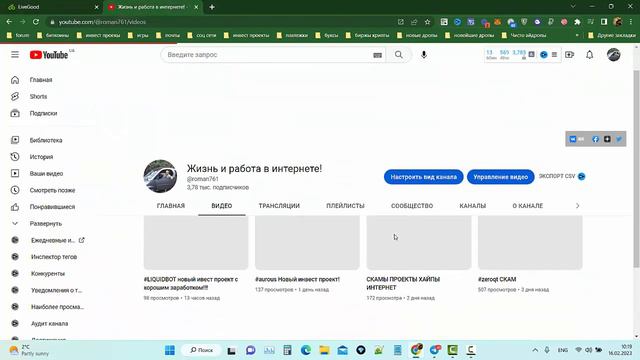Open СКАМЫ ПРОЕКТЫ ХАЙПЫ ИНТЕРНЕТ video
640x360 pixels.
point(403,283)
